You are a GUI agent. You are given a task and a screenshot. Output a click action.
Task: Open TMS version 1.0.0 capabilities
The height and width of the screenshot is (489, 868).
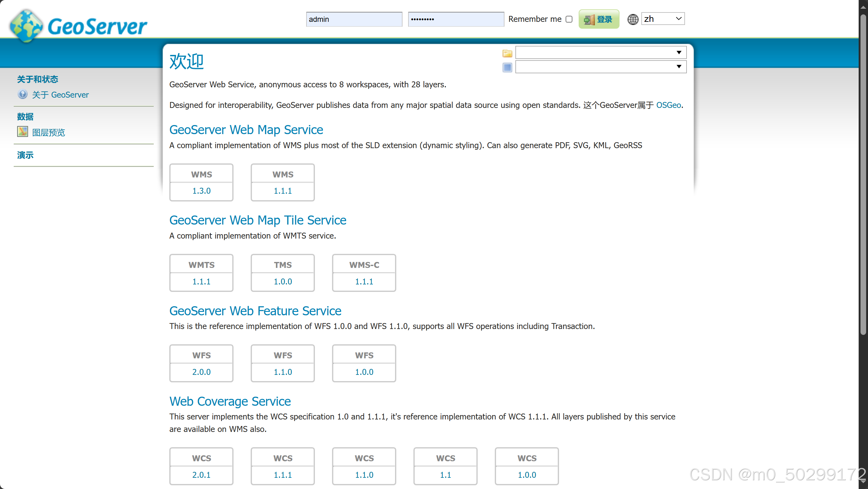[282, 281]
